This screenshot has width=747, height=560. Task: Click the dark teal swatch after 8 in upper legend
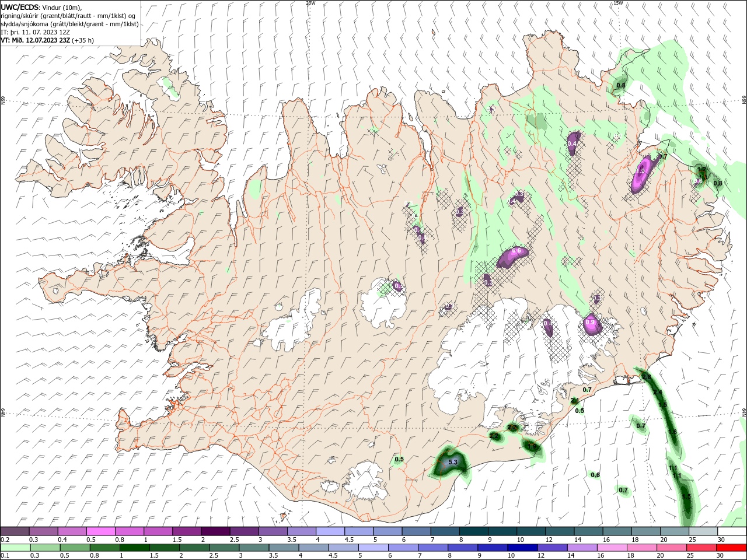click(473, 531)
